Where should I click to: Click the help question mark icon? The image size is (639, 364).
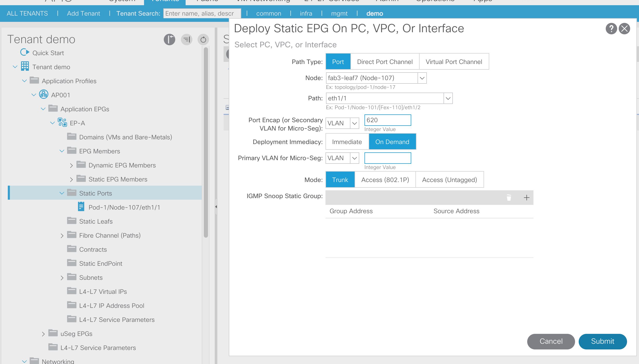point(611,29)
